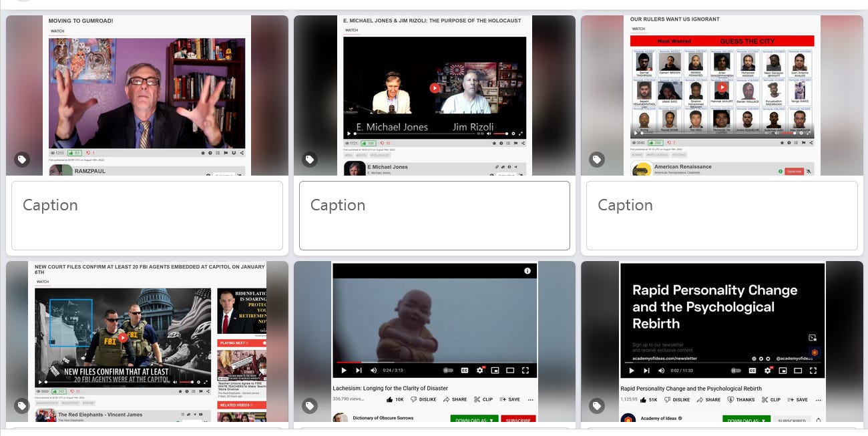This screenshot has width=868, height=436.
Task: Click the Lachesism video progress bar
Action: (x=435, y=363)
